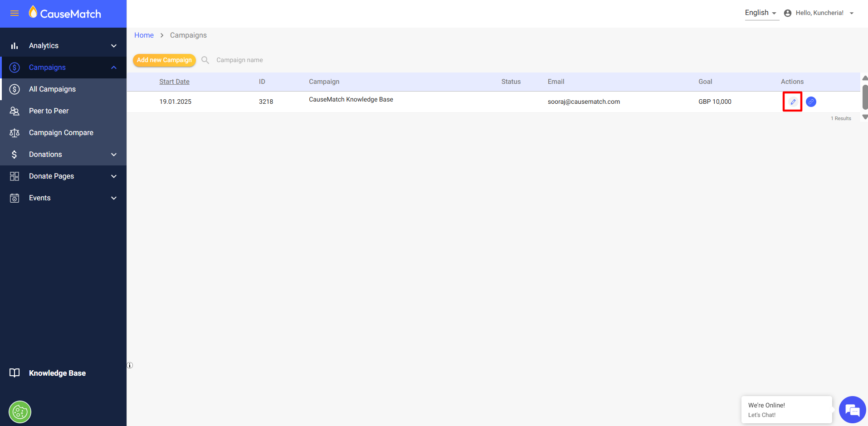
Task: Expand the Events menu chevron
Action: point(114,198)
